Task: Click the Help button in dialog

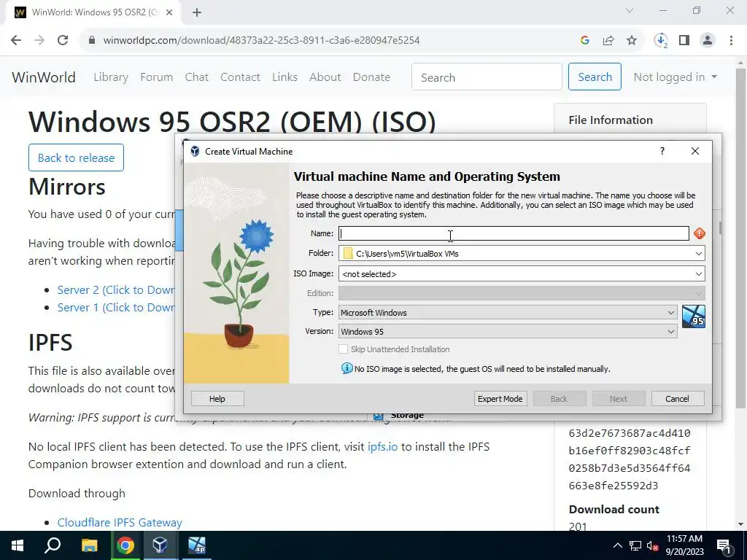Action: [217, 399]
